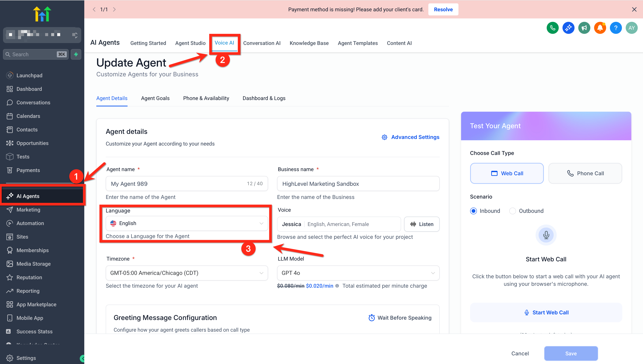
Task: Click the Resolve payment button
Action: tap(443, 10)
